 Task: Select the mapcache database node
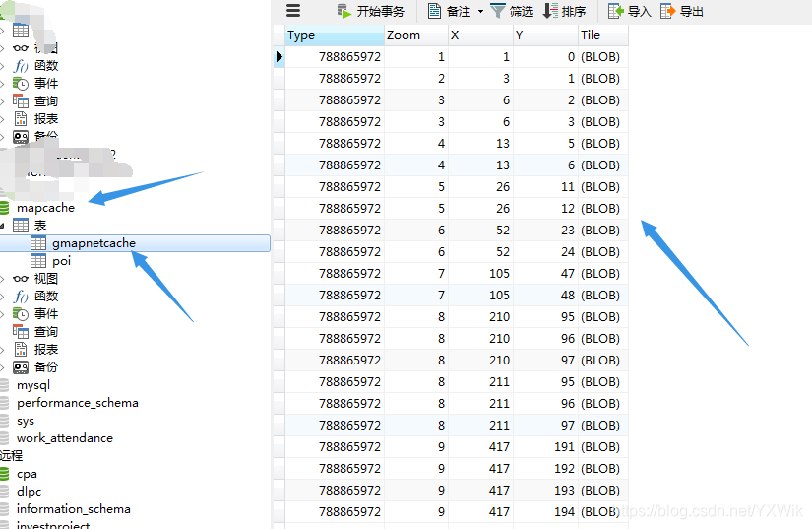(x=45, y=208)
